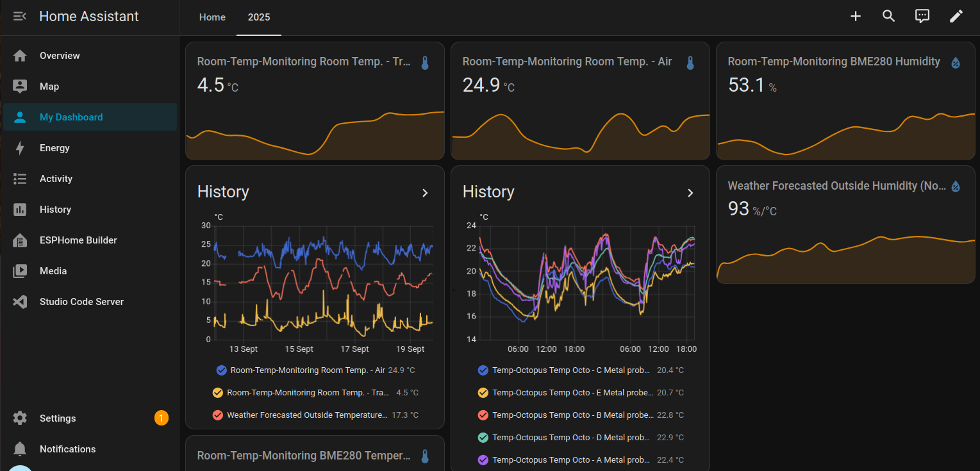
Task: Click thermometer icon on Room Temp. - Air card
Action: tap(690, 63)
